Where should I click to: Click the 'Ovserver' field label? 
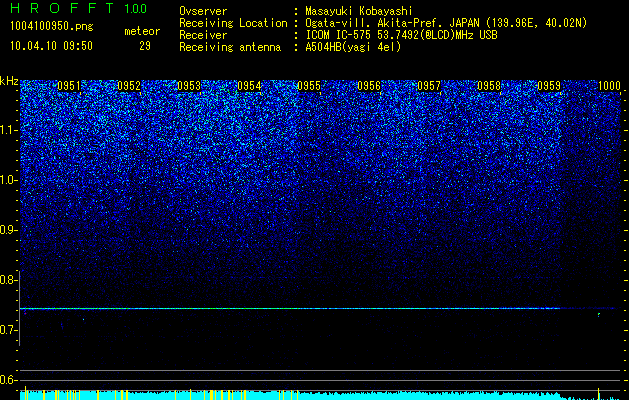[203, 11]
